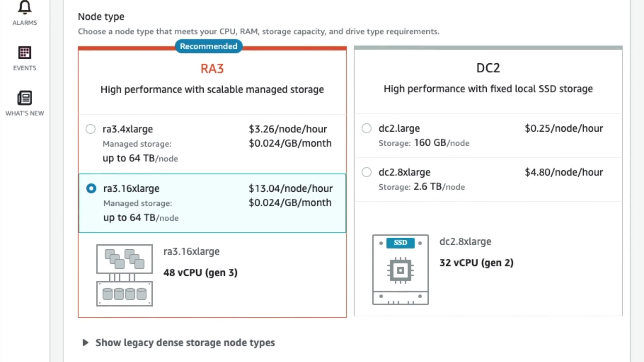
Task: Select the dc2.large radio button
Action: [x=367, y=128]
